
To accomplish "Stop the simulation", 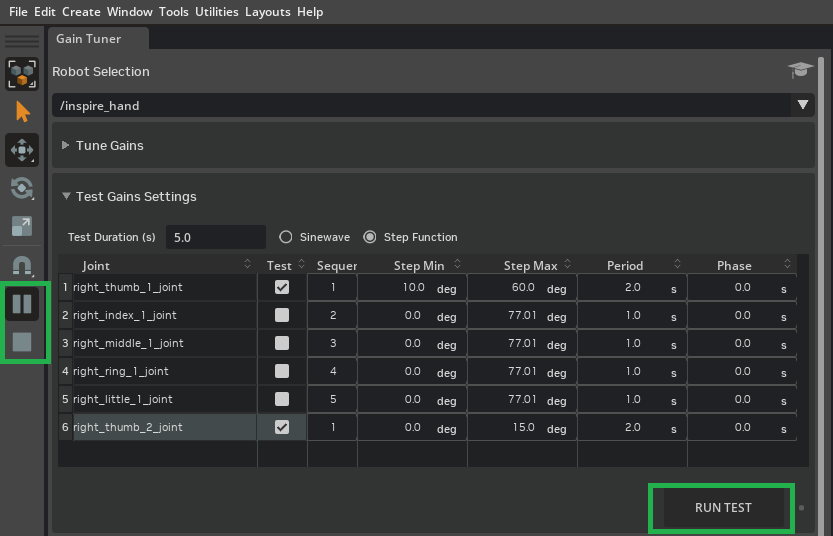I will 22,342.
